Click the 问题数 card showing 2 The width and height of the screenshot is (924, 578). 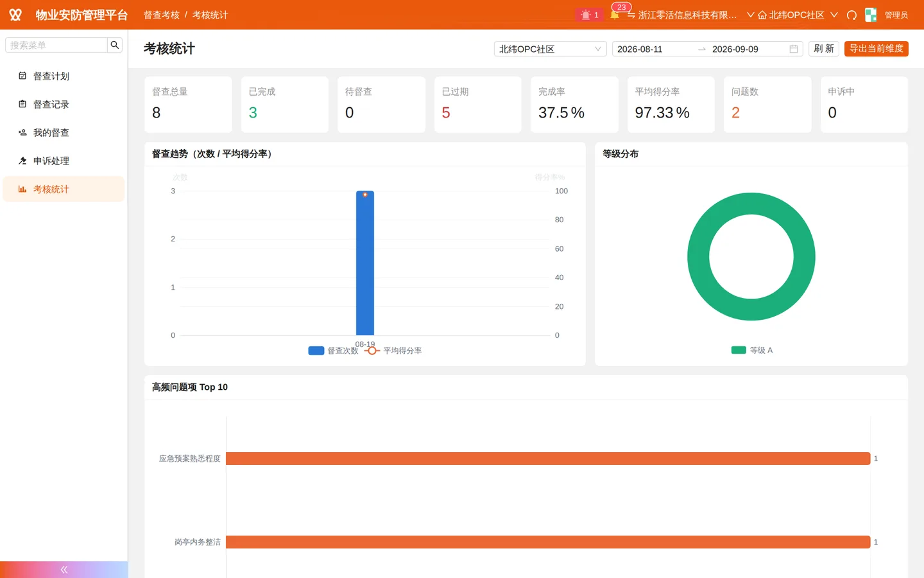point(767,105)
